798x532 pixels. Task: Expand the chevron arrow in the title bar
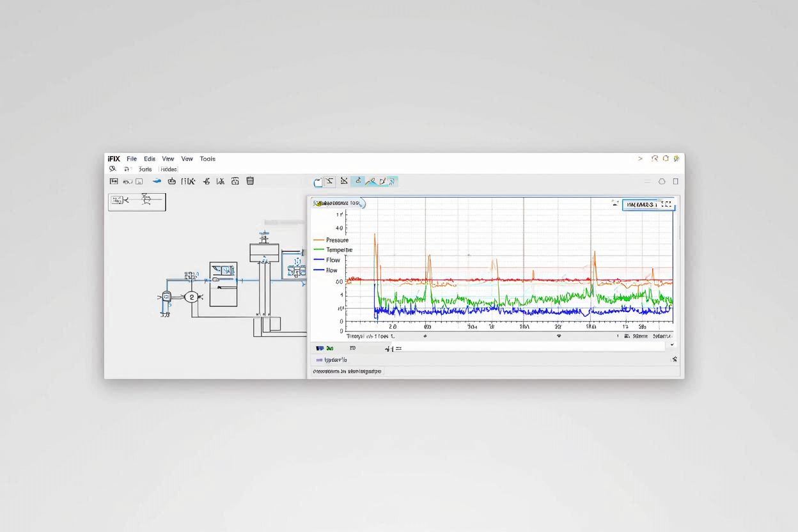tap(640, 159)
